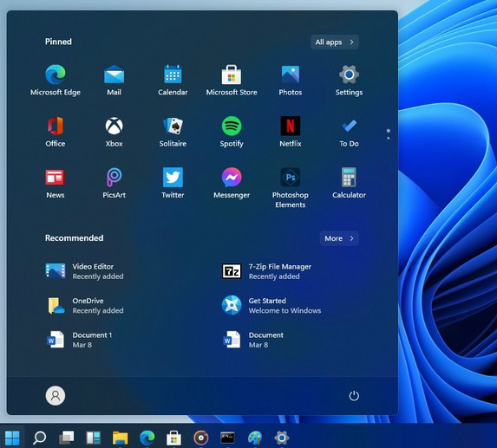Open Settings from pinned apps

(349, 81)
